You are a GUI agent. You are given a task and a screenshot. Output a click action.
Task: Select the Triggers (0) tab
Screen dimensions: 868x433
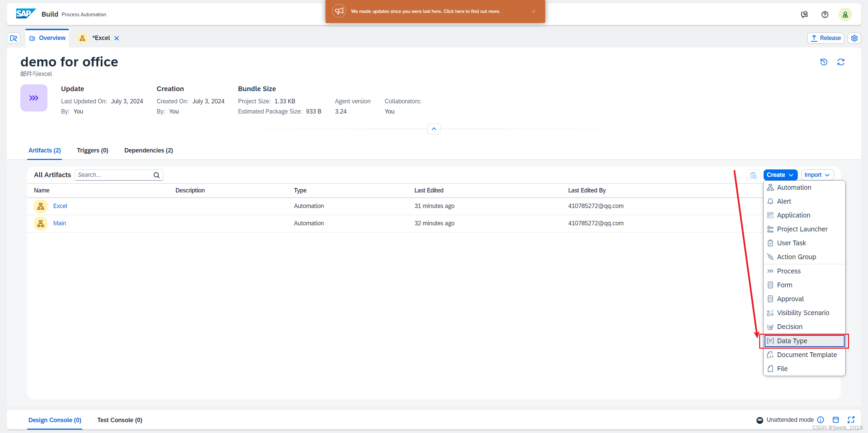tap(93, 150)
